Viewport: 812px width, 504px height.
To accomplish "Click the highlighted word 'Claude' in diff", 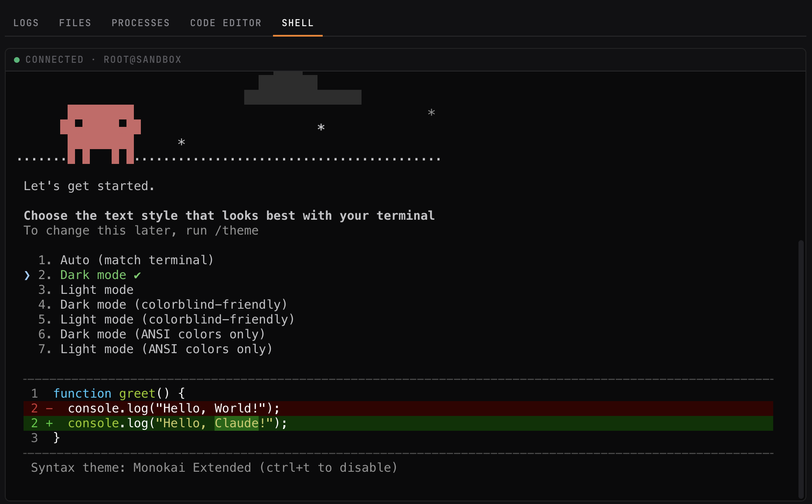I will (x=236, y=423).
